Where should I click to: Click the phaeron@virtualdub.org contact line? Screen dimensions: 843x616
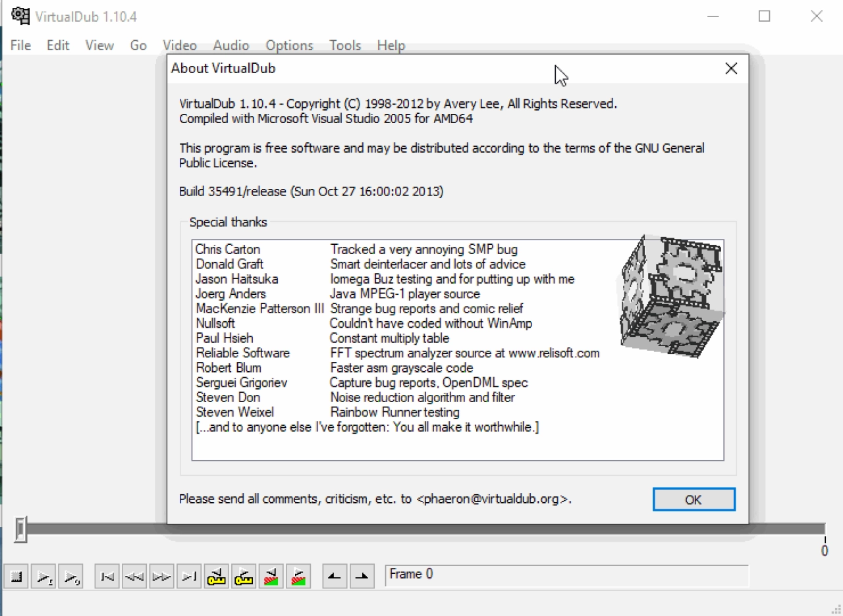click(x=375, y=499)
